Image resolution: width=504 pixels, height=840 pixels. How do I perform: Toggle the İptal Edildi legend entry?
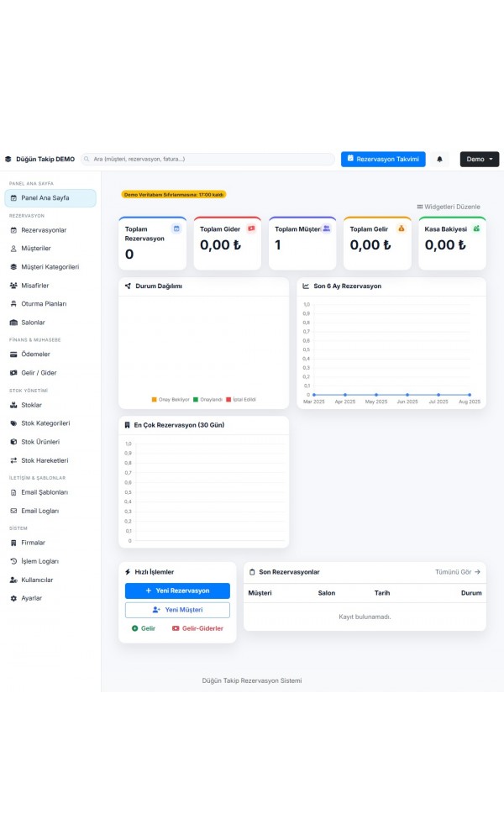point(241,400)
